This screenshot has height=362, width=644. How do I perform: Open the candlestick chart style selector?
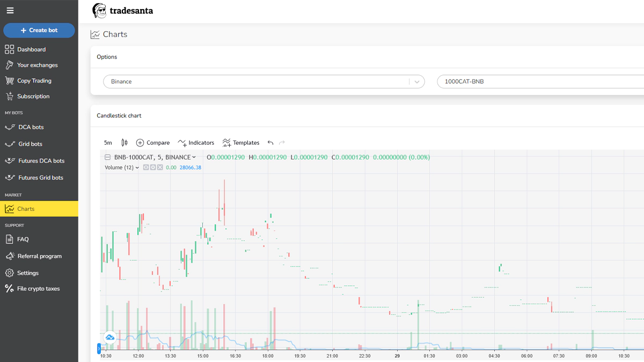[125, 143]
